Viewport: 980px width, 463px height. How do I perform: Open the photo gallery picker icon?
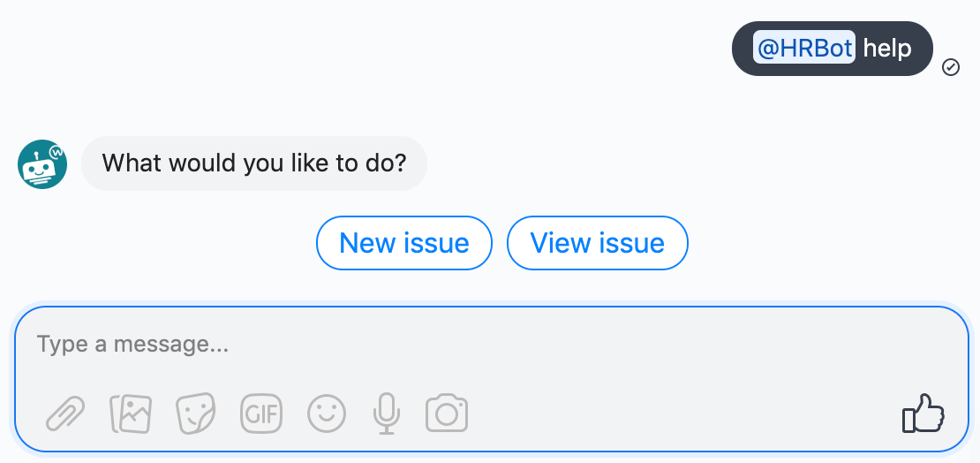pos(131,413)
